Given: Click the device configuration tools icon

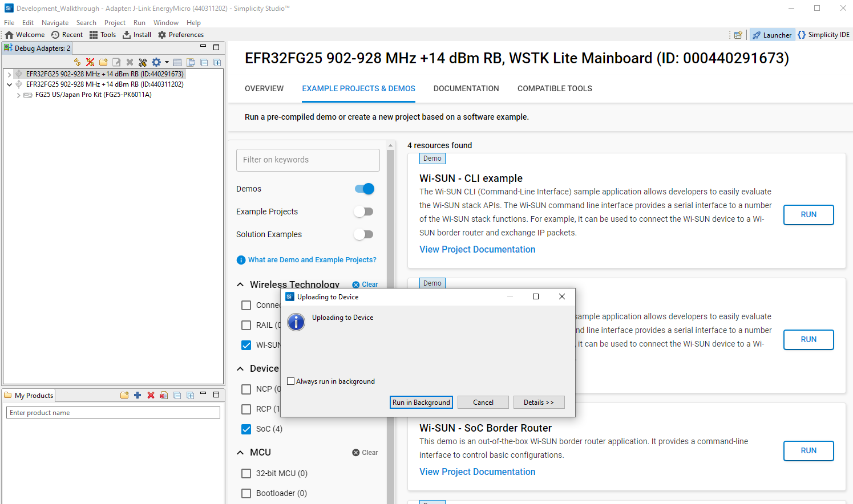Looking at the screenshot, I should click(143, 62).
